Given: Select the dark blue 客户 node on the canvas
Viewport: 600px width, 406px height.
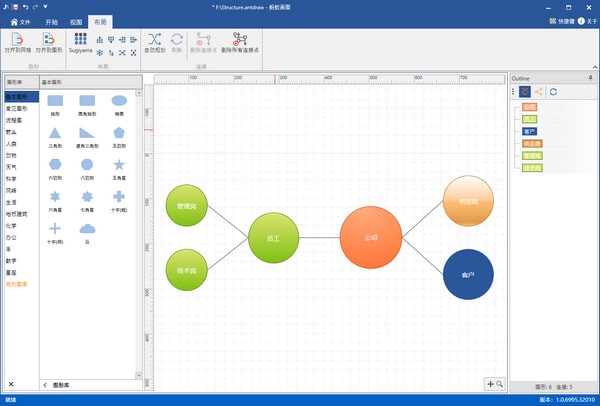Looking at the screenshot, I should (468, 275).
